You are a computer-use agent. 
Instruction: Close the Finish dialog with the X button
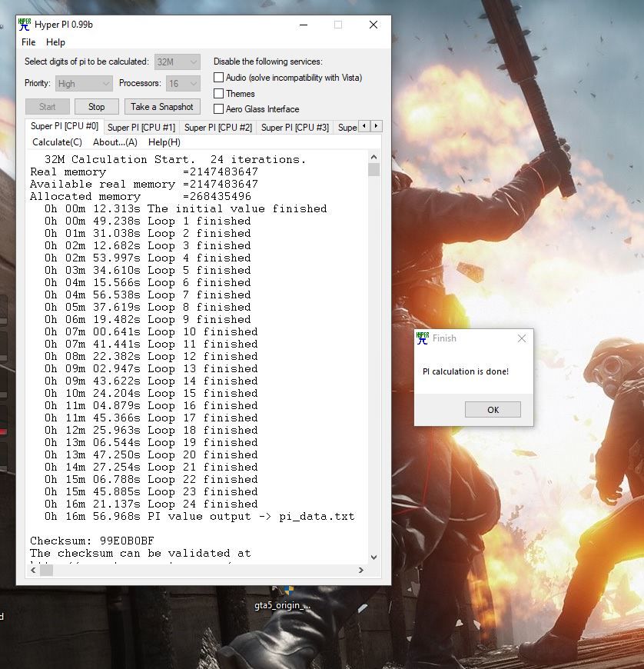pos(522,338)
